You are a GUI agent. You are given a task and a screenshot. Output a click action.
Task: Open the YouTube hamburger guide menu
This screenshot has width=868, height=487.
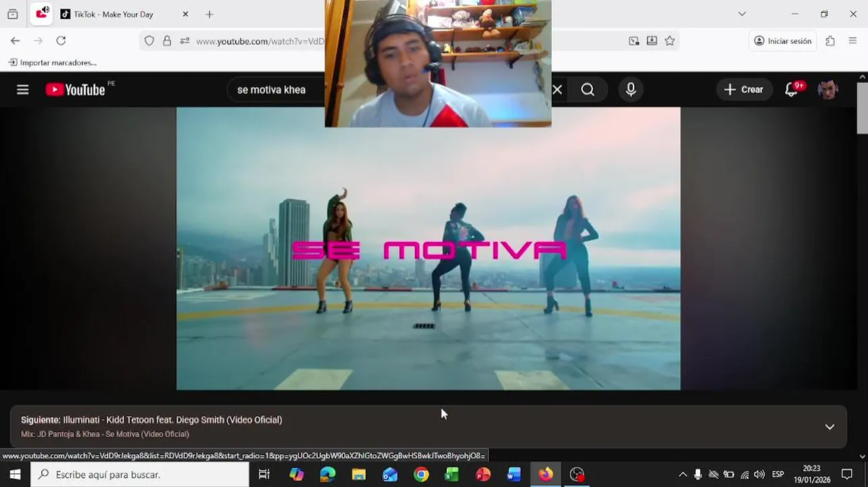[x=23, y=89]
